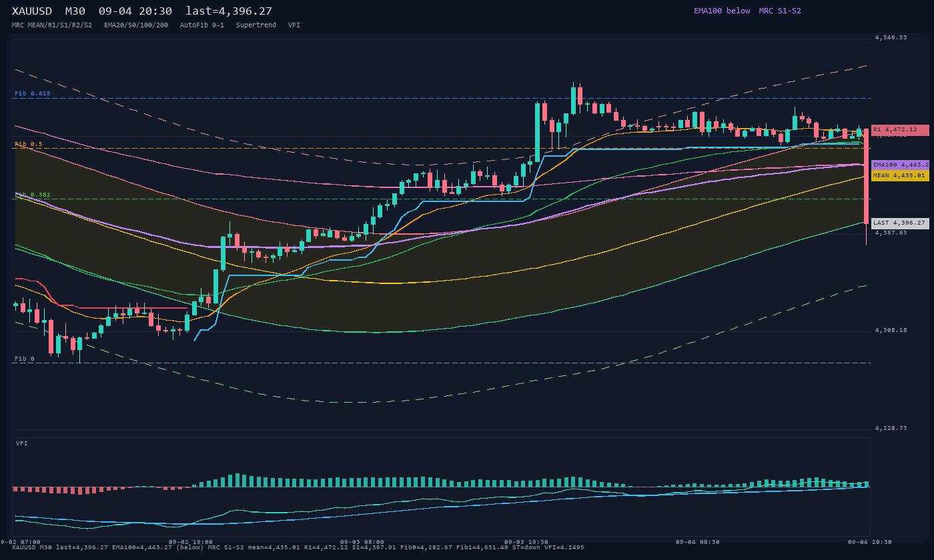Viewport: 934px width, 560px height.
Task: Click 'Fib1=4,631.49' in the bottom status line
Action: click(x=482, y=547)
